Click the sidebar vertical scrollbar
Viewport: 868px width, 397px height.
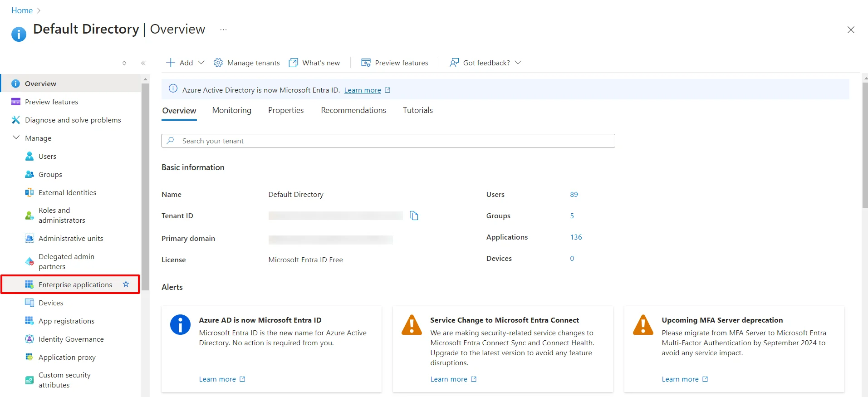(x=145, y=186)
